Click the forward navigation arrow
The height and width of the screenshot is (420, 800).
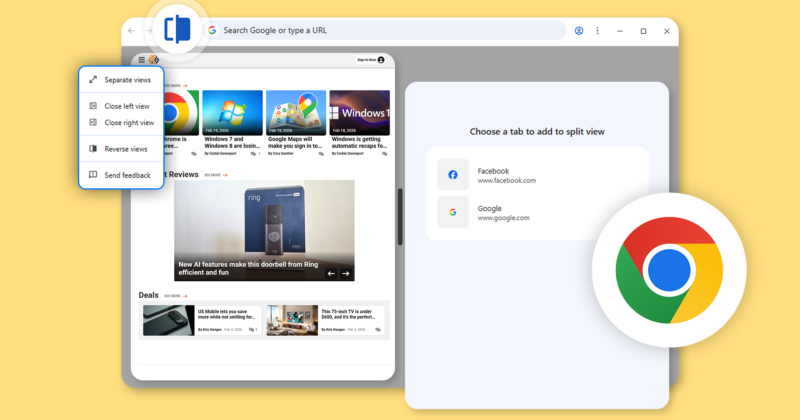click(149, 31)
